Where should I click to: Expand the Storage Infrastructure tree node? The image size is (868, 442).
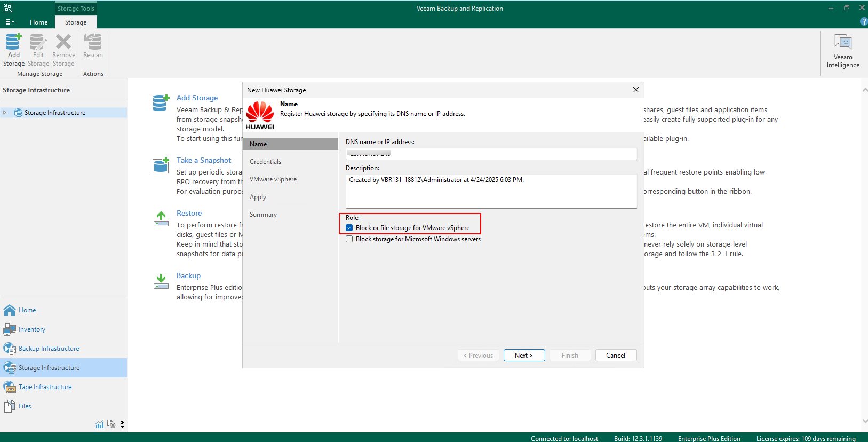(5, 113)
